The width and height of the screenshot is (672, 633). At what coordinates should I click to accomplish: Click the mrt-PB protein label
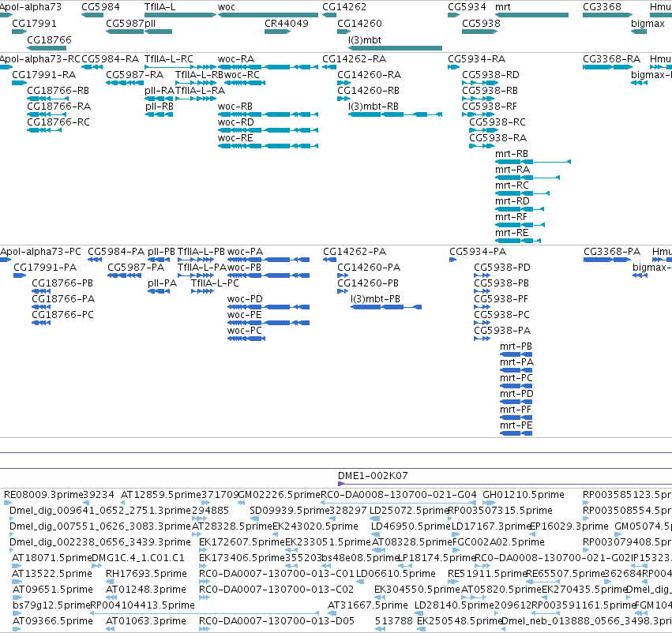(516, 346)
